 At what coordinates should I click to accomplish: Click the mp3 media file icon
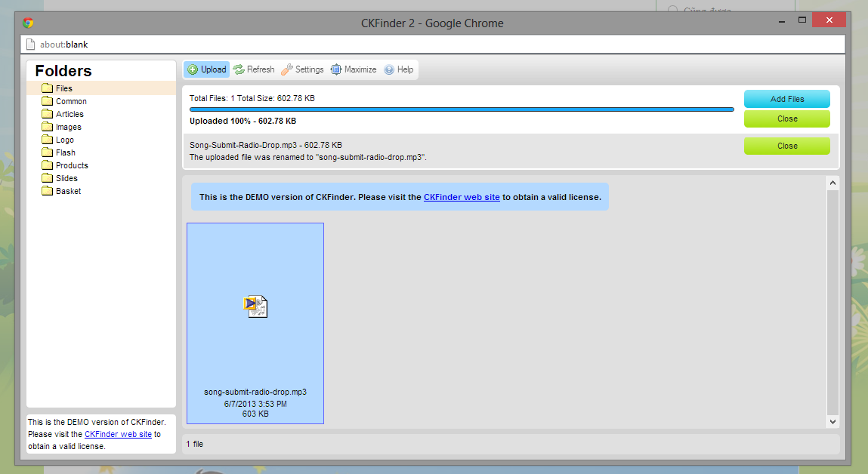pyautogui.click(x=255, y=306)
